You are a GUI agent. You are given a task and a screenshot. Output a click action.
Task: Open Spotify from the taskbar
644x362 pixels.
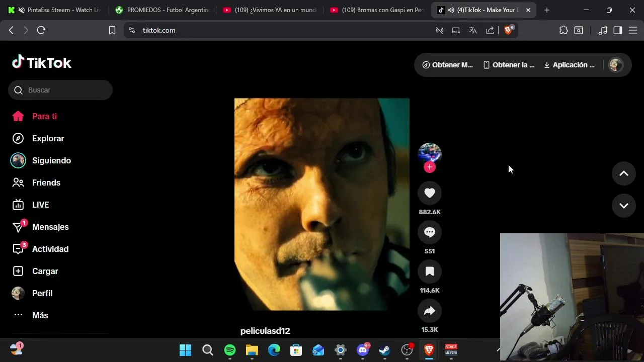point(230,350)
